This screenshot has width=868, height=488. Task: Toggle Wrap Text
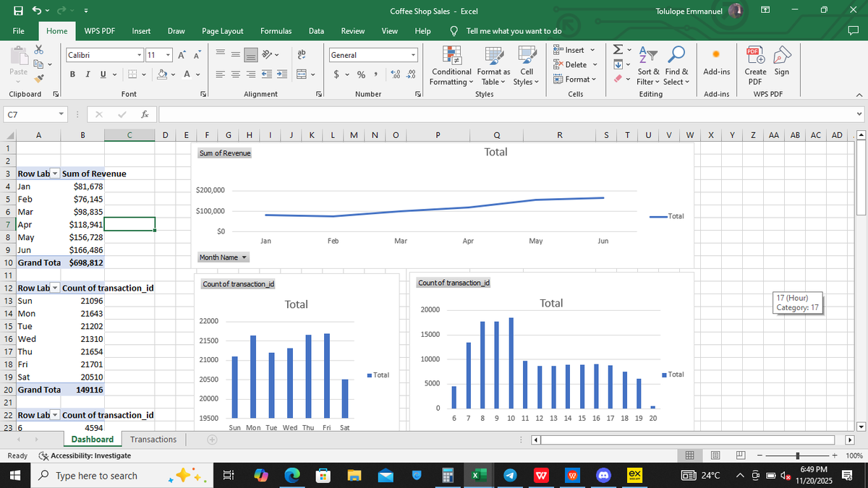(x=302, y=56)
